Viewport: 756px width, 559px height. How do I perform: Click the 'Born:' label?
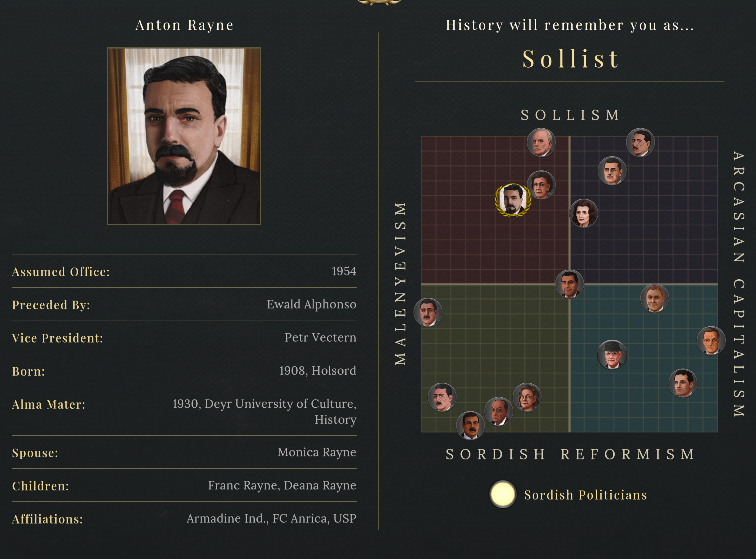[x=29, y=371]
